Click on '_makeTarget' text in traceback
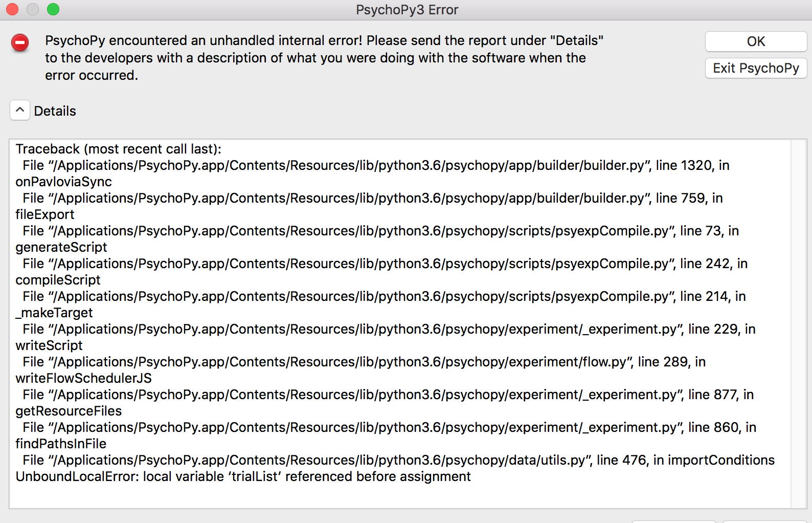 [x=54, y=313]
